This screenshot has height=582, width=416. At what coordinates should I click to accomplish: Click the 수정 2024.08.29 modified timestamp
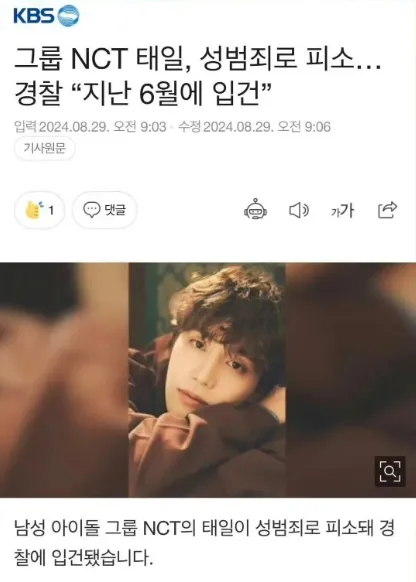[254, 127]
